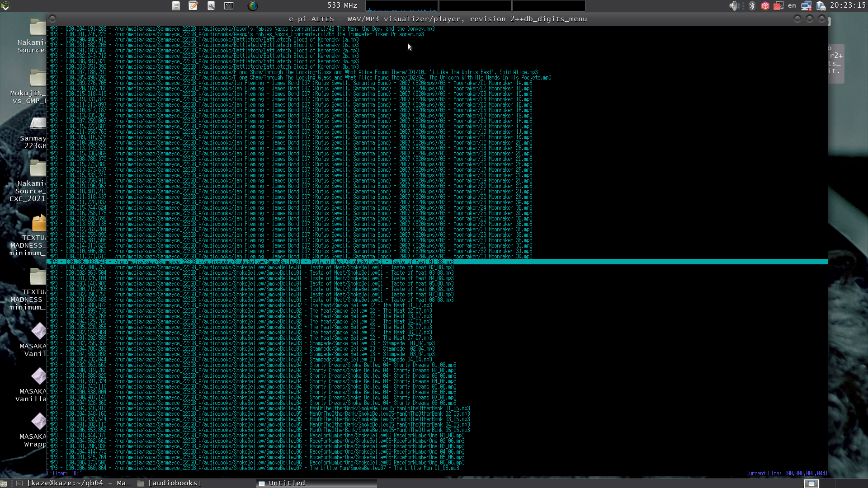Screen dimensions: 868x488
Task: Open the start menu icon in the panel
Action: [5, 5]
